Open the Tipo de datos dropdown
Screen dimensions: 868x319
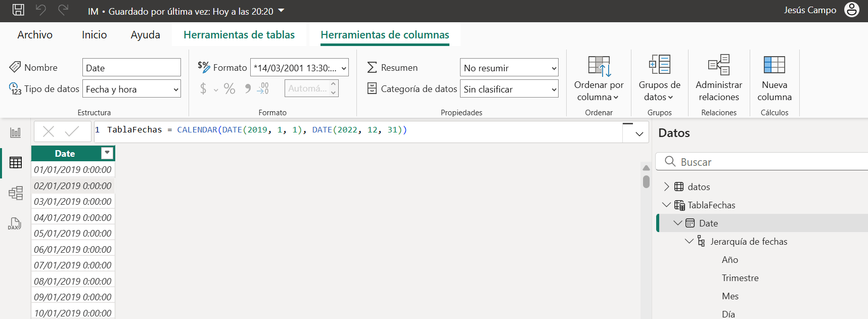(x=131, y=89)
